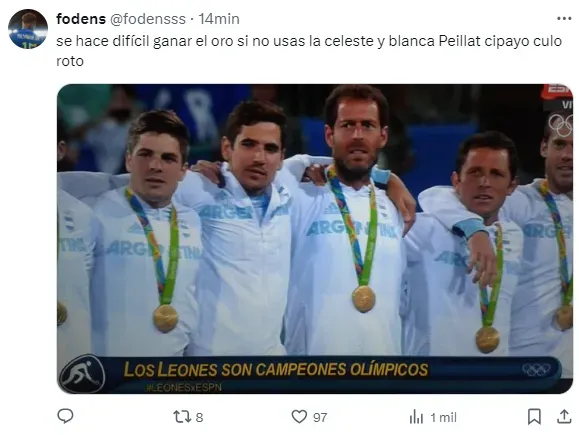The width and height of the screenshot is (579, 435).
Task: Click the 1 mil views count
Action: [443, 417]
